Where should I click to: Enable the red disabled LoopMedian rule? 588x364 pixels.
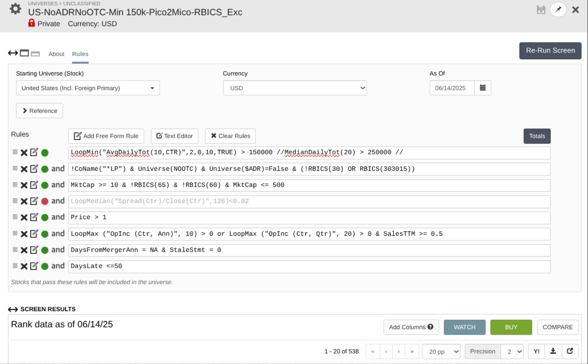[45, 201]
